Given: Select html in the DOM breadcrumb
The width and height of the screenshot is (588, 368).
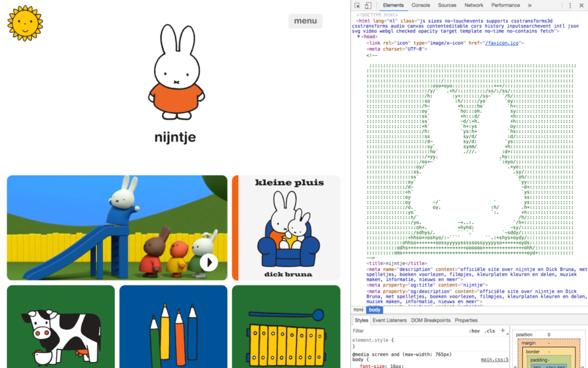Looking at the screenshot, I should [358, 310].
